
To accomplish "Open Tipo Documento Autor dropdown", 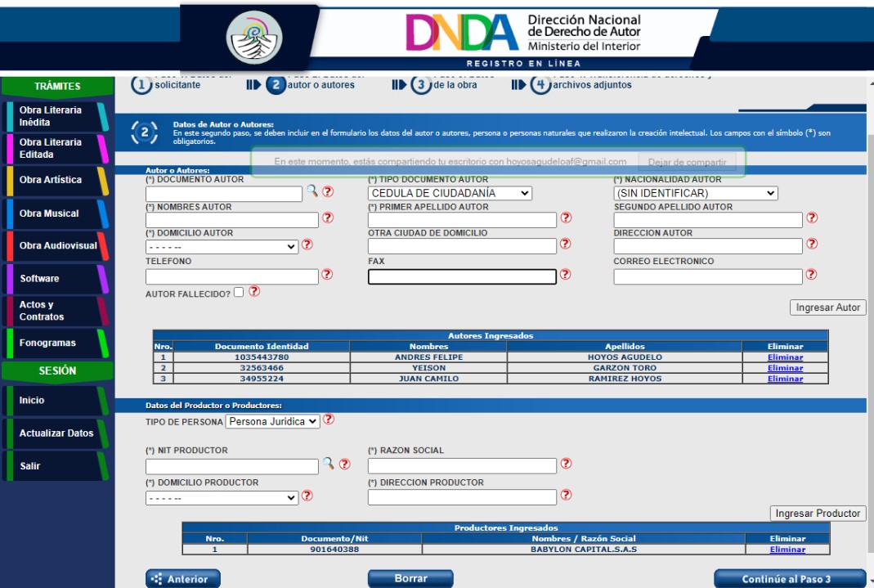I will tap(450, 193).
